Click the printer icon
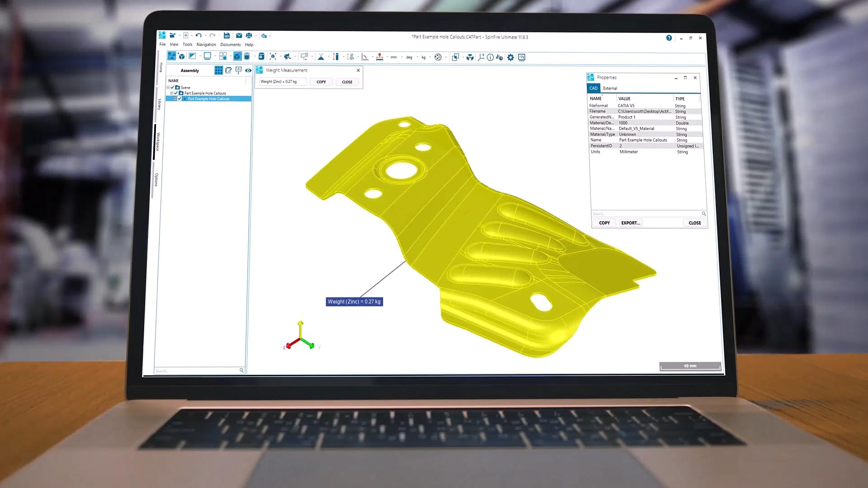This screenshot has height=488, width=868. (249, 36)
